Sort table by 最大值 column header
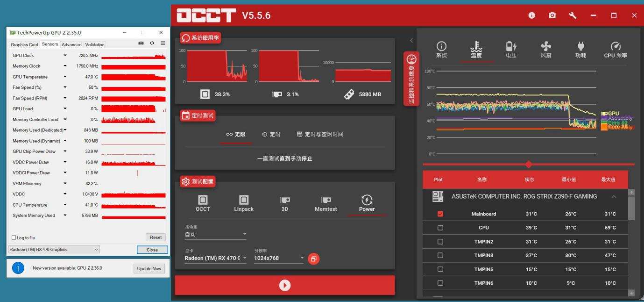Viewport: 644px width, 302px height. pyautogui.click(x=608, y=180)
